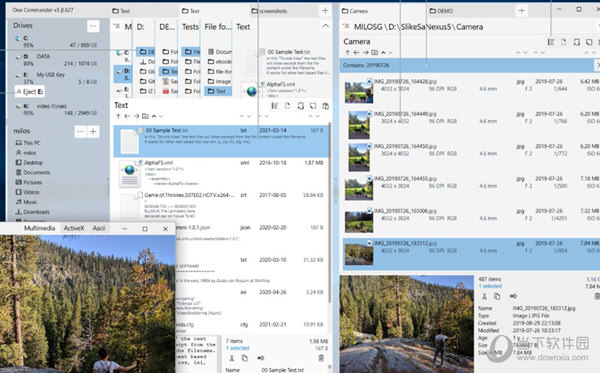Open the Drives section more-options button

(93, 26)
